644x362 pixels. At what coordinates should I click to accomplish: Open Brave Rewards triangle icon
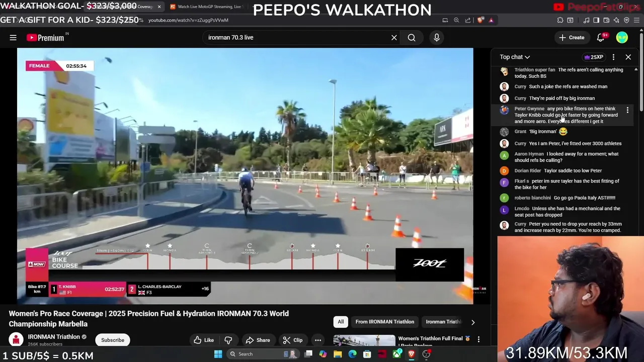[x=491, y=20]
